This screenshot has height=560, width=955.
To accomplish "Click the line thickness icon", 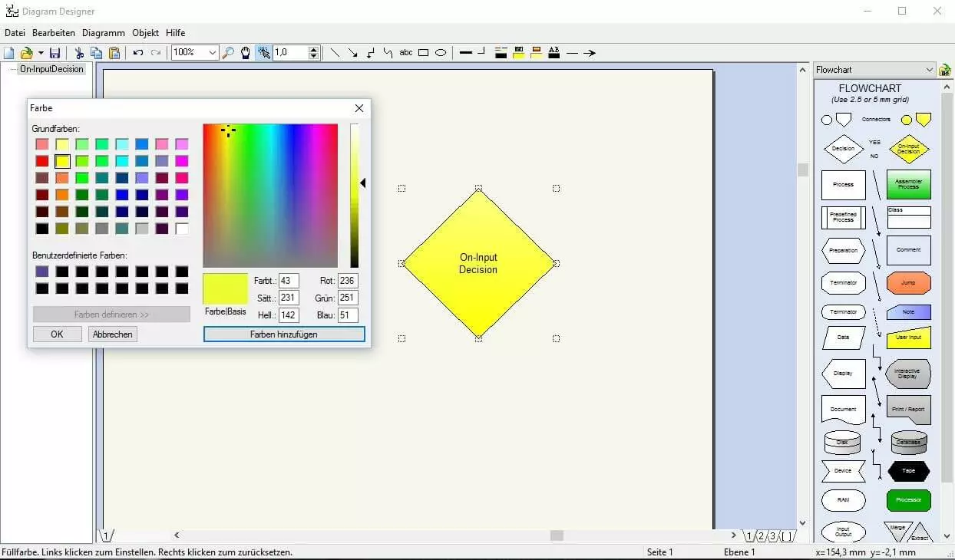I will tap(466, 53).
